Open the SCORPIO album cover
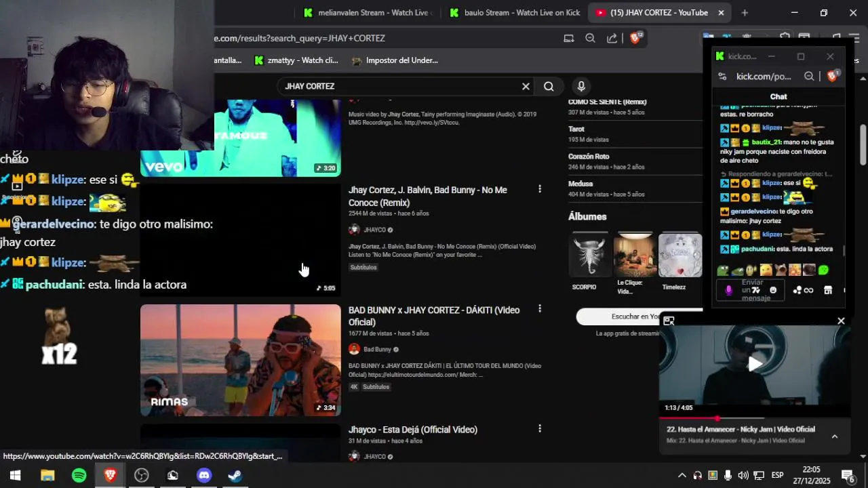This screenshot has width=868, height=488. [590, 255]
